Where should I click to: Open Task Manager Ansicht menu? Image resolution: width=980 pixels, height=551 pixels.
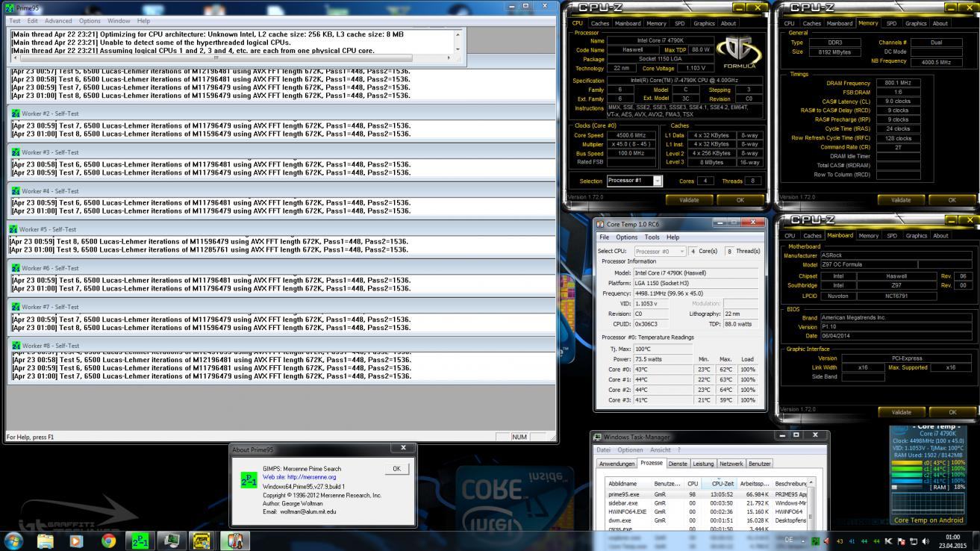tap(661, 450)
